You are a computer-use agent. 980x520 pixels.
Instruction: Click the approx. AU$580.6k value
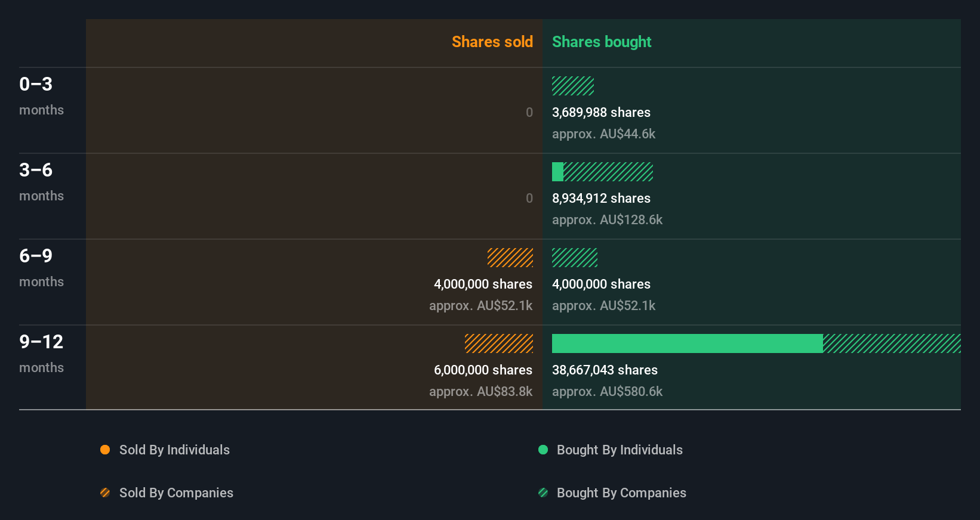607,391
